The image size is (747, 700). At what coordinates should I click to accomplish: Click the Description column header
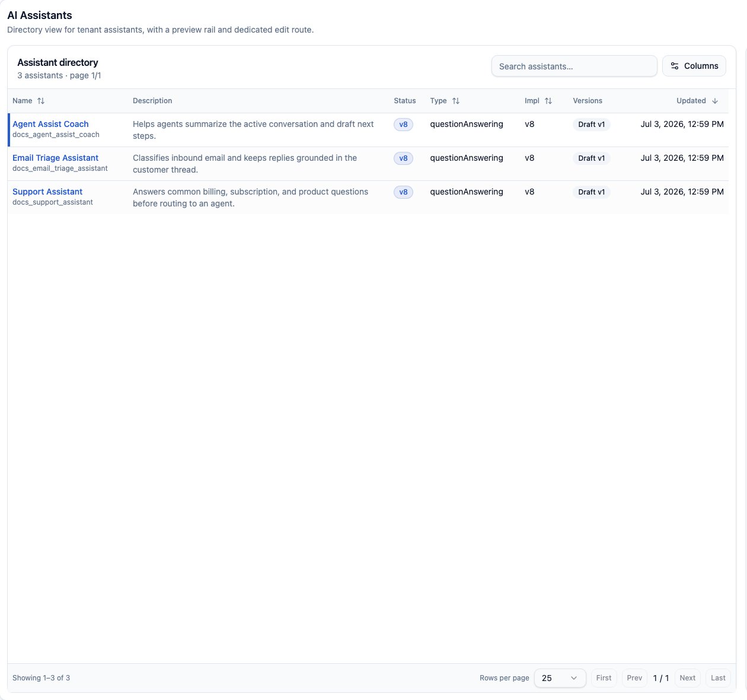(152, 101)
